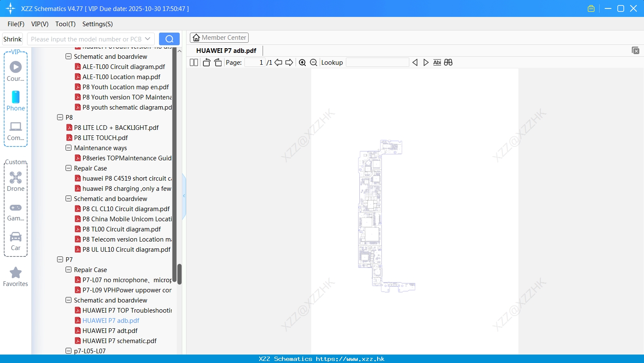Zoom out of the PDF

313,63
